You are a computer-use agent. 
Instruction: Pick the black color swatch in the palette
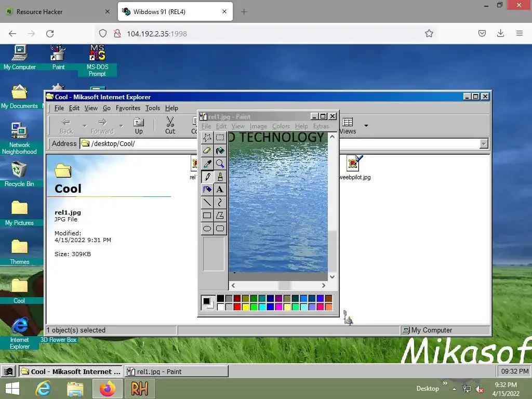[220, 299]
